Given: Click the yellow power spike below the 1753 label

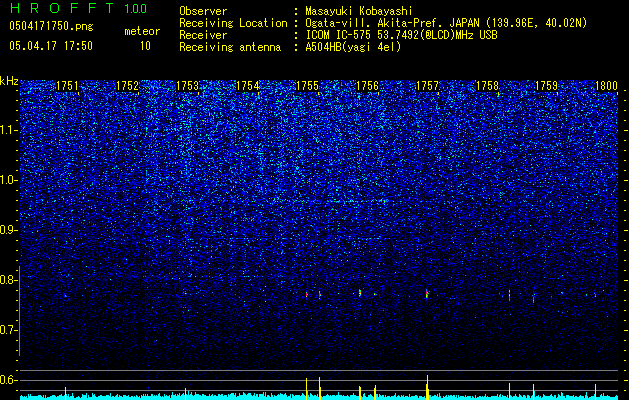Looking at the screenshot, I should coord(185,394).
